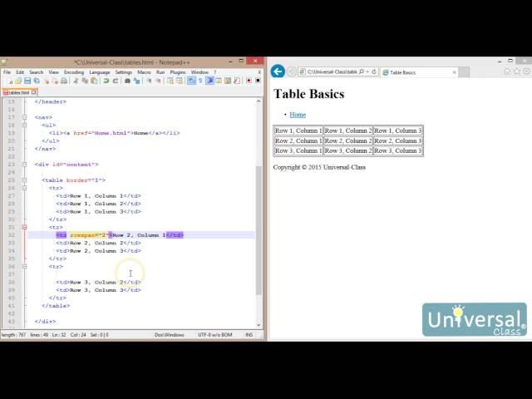Click the Function List icon
This screenshot has height=399, width=532.
tap(237, 81)
